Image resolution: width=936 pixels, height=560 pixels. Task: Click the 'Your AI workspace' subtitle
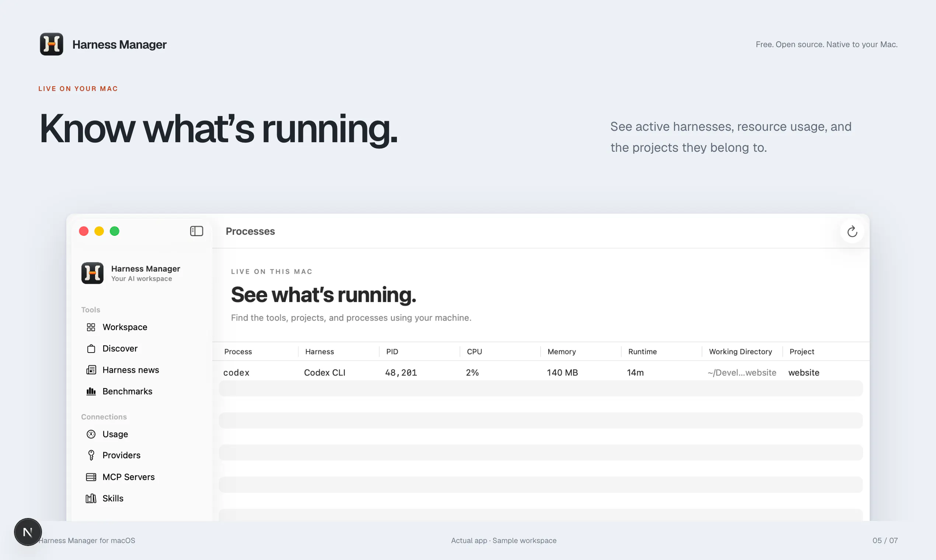pos(142,279)
